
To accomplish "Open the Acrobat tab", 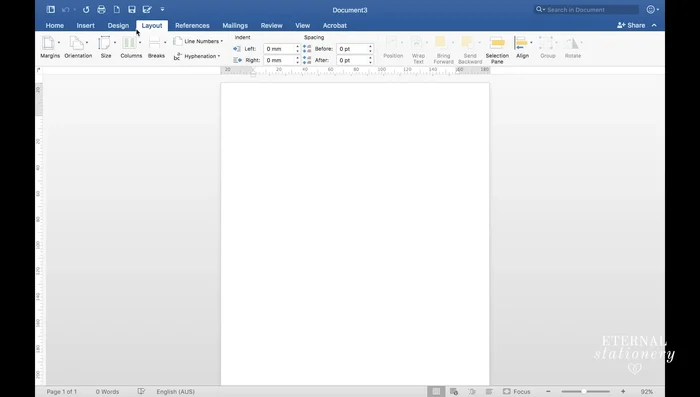I will (x=334, y=25).
